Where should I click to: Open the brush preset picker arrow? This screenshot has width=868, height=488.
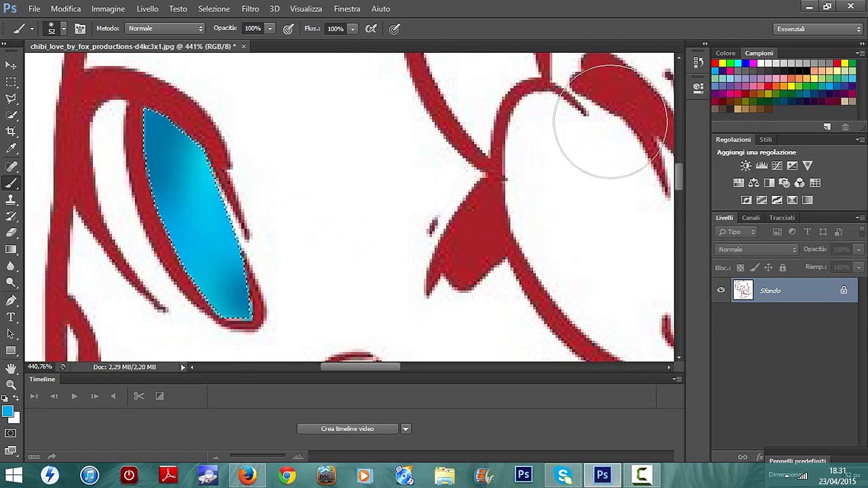coord(63,28)
